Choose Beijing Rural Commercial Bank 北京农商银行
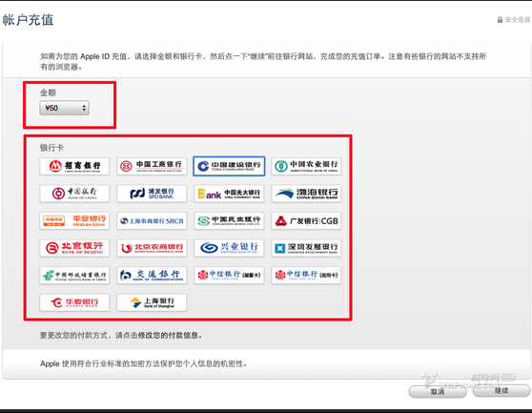The width and height of the screenshot is (532, 413). pyautogui.click(x=152, y=248)
